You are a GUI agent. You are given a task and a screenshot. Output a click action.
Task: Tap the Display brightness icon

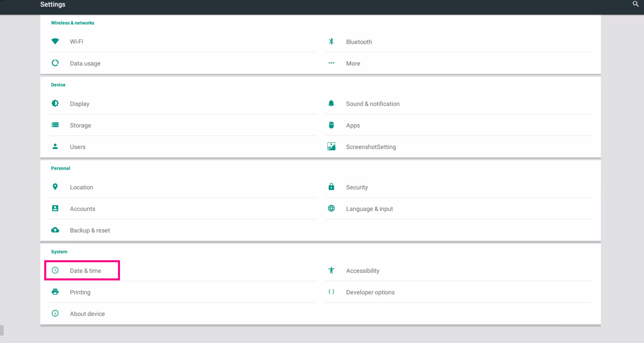click(55, 103)
